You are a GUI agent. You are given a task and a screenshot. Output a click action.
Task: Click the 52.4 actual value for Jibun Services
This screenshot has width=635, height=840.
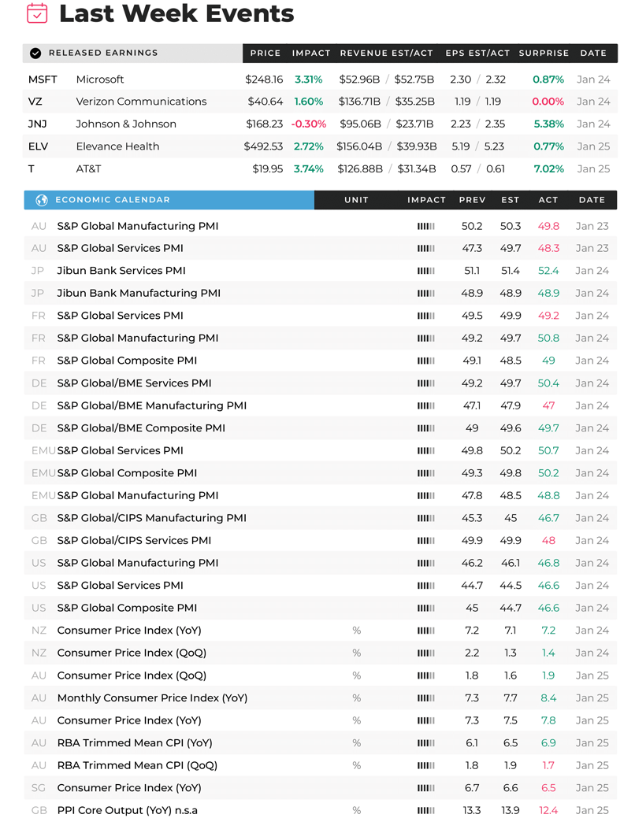548,271
